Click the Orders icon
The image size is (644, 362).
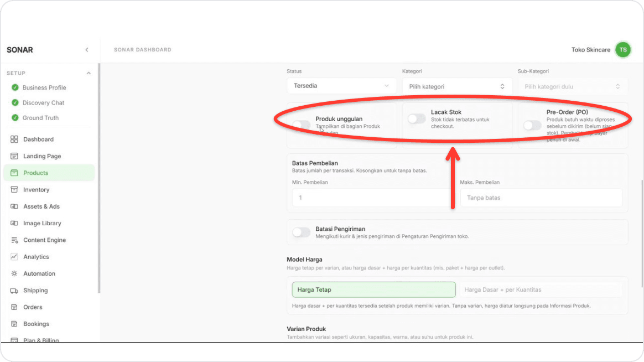pos(14,307)
